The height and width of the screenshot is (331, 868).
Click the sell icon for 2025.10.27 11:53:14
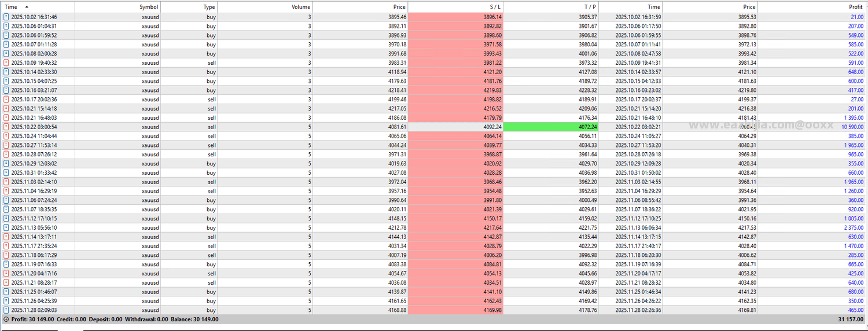click(x=6, y=145)
